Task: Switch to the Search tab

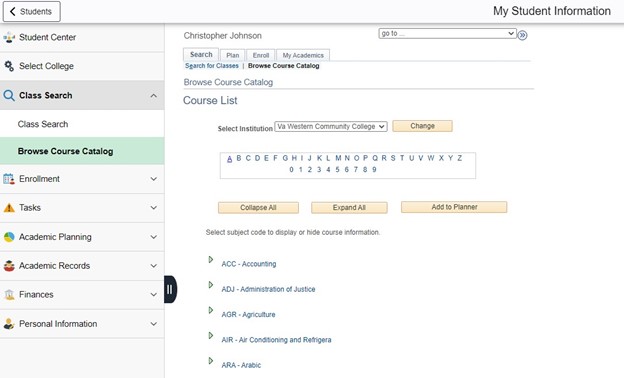Action: 201,55
